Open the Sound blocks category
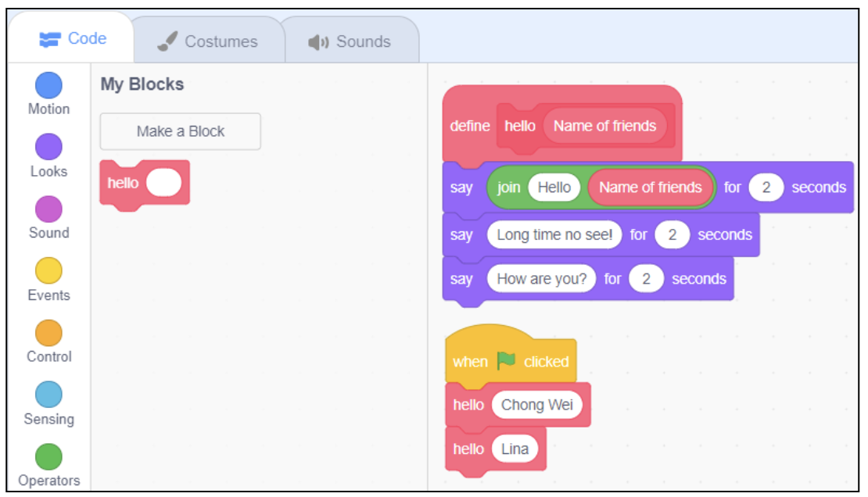This screenshot has width=868, height=497. click(48, 210)
